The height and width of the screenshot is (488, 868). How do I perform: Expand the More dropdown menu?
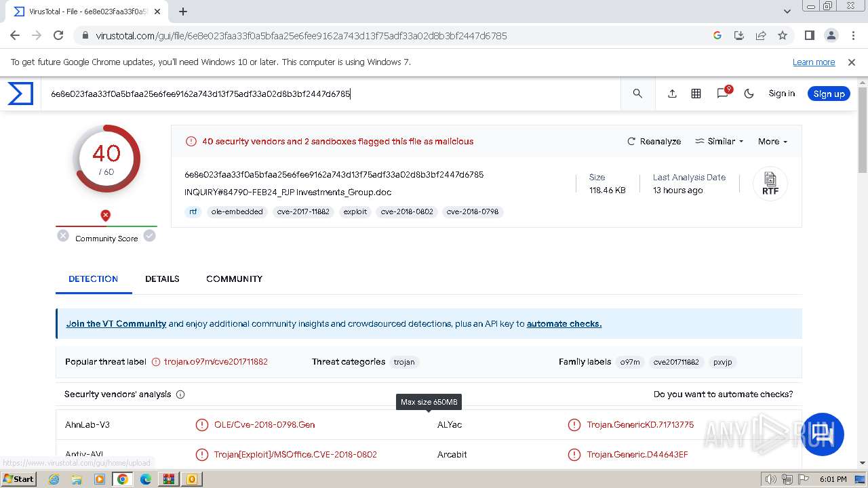[772, 142]
